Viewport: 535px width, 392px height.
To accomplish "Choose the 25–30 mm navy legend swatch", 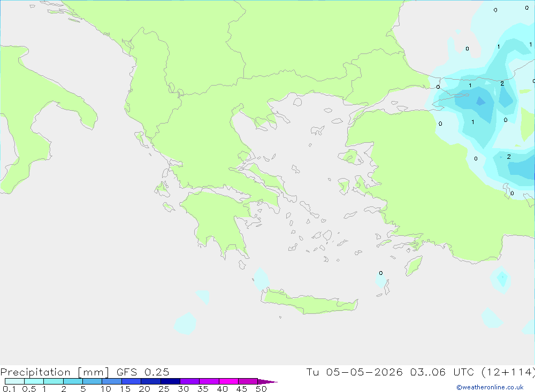I will pyautogui.click(x=170, y=381).
